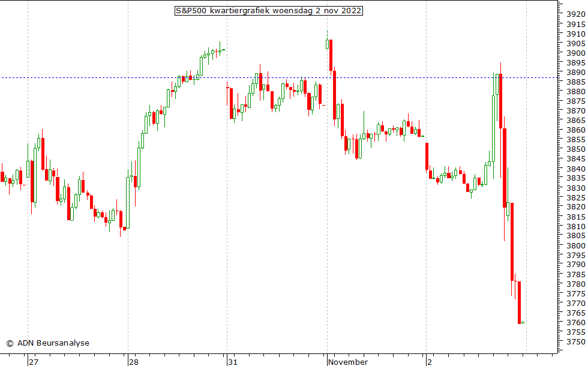This screenshot has width=588, height=366.
Task: Click the price label 3865
Action: pos(575,121)
